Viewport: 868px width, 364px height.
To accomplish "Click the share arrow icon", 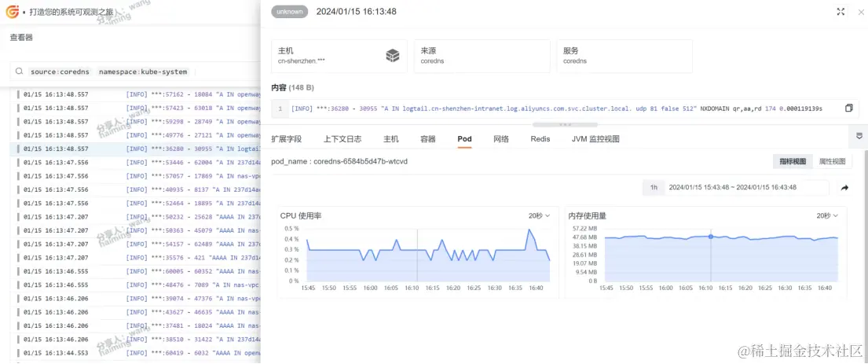I will pos(844,188).
